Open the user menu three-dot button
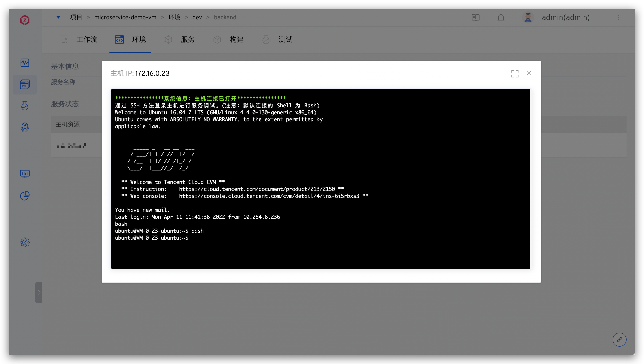Image resolution: width=644 pixels, height=364 pixels. click(618, 17)
